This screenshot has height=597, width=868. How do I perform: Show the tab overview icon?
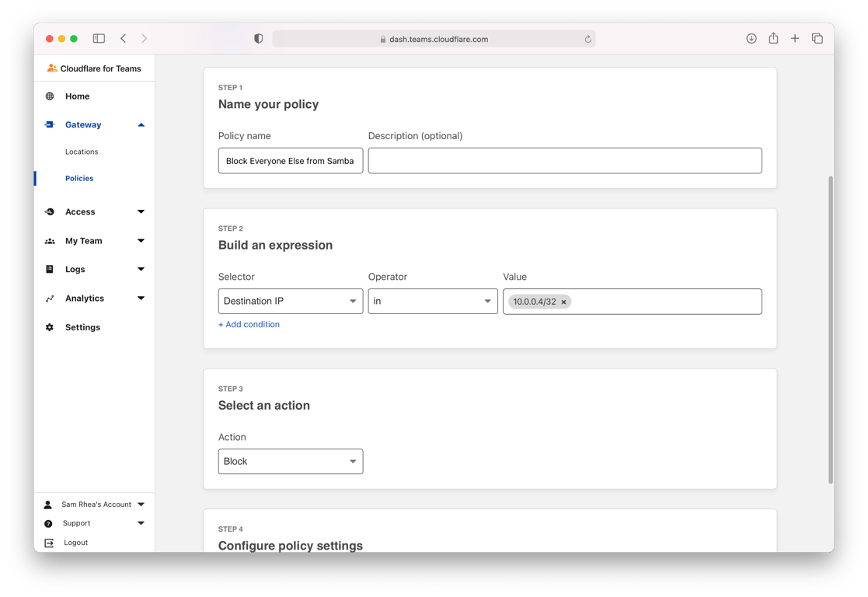[817, 38]
